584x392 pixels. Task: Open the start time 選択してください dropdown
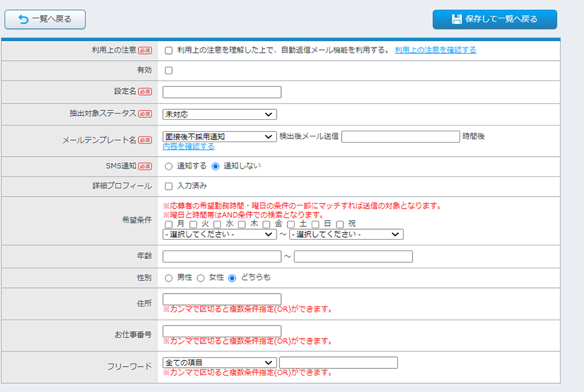(220, 234)
